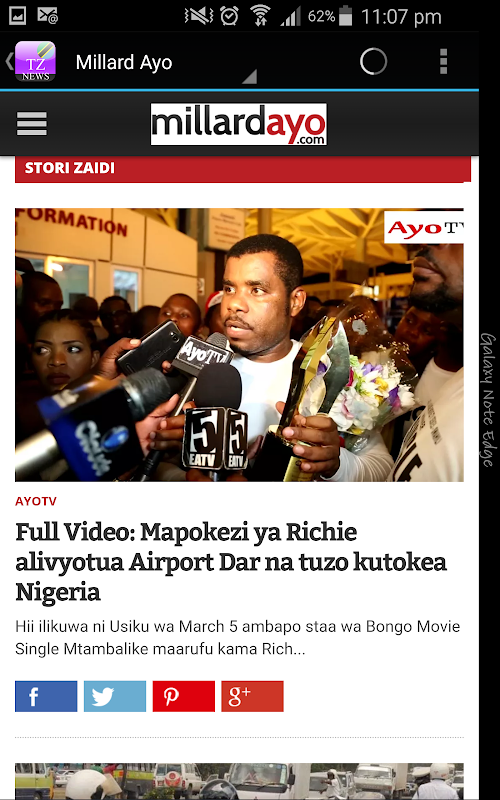Image resolution: width=500 pixels, height=800 pixels.
Task: Open the AYOTV category label
Action: click(36, 501)
